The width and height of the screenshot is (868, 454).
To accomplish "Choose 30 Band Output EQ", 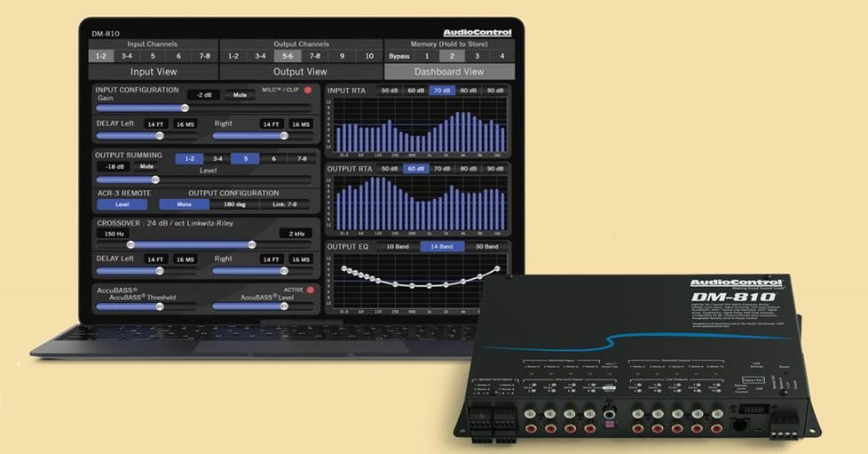I will coord(486,247).
